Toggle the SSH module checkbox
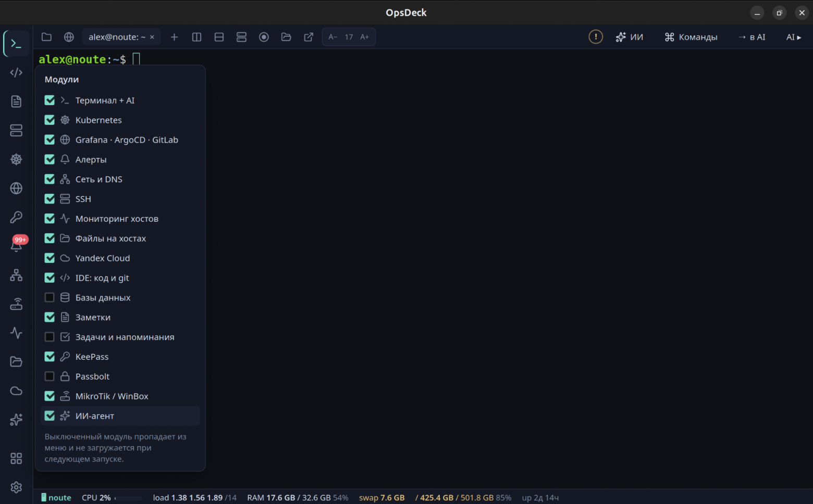 tap(50, 199)
